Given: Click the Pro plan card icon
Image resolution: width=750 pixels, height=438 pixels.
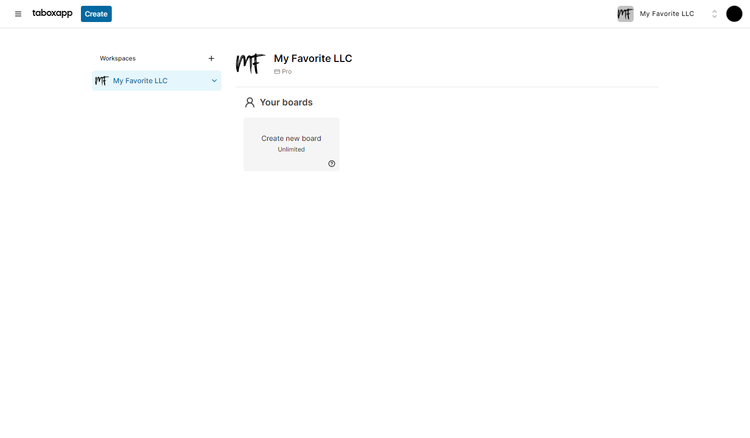Looking at the screenshot, I should pos(277,72).
